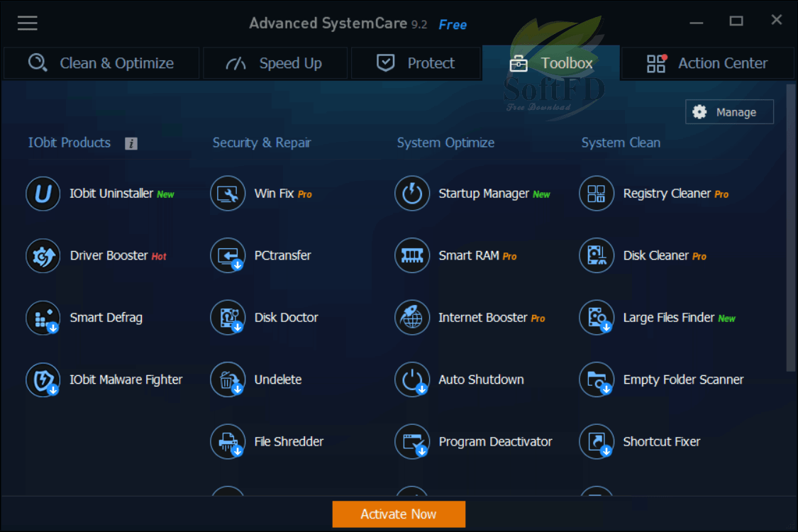Click the Empty Folder Scanner label
Viewport: 798px width, 532px height.
click(x=683, y=379)
